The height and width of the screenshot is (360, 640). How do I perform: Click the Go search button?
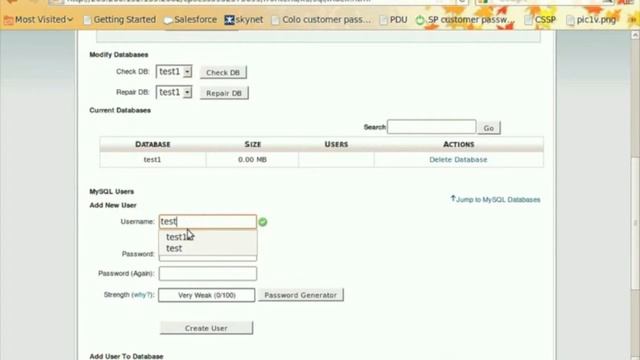tap(489, 128)
